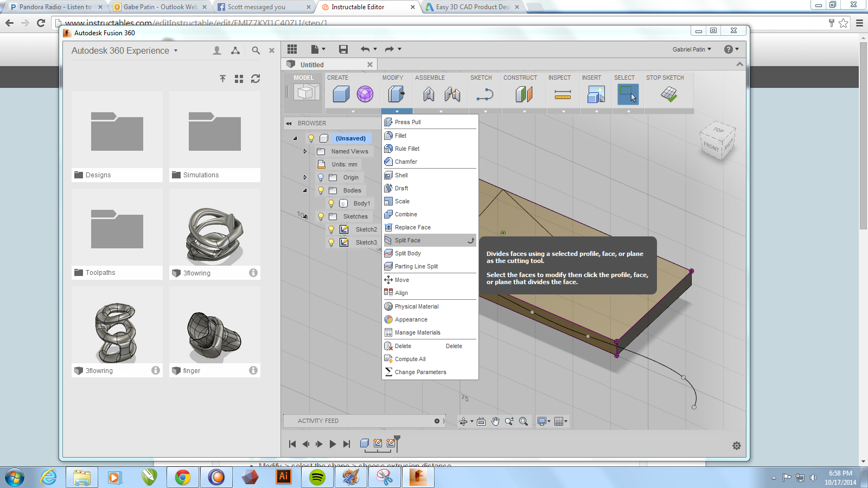This screenshot has width=868, height=488.
Task: Open display settings dropdown in navigation bar
Action: pos(543,421)
